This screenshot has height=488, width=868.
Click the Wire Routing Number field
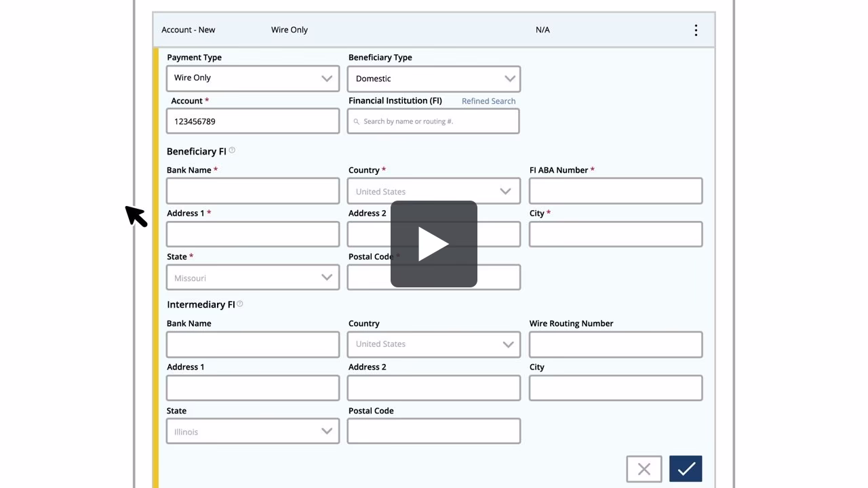(x=615, y=344)
